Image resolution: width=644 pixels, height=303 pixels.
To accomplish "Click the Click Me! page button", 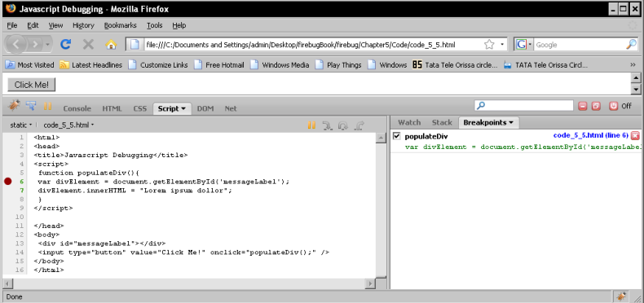I will click(32, 85).
